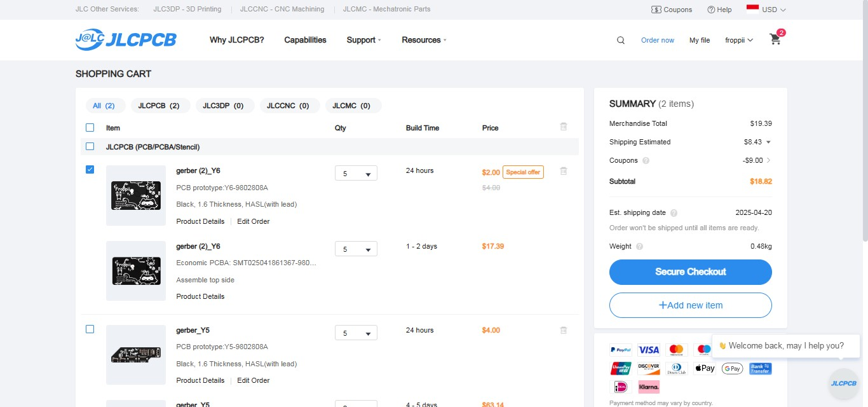The width and height of the screenshot is (868, 407).
Task: Click the VISA payment icon
Action: point(649,350)
